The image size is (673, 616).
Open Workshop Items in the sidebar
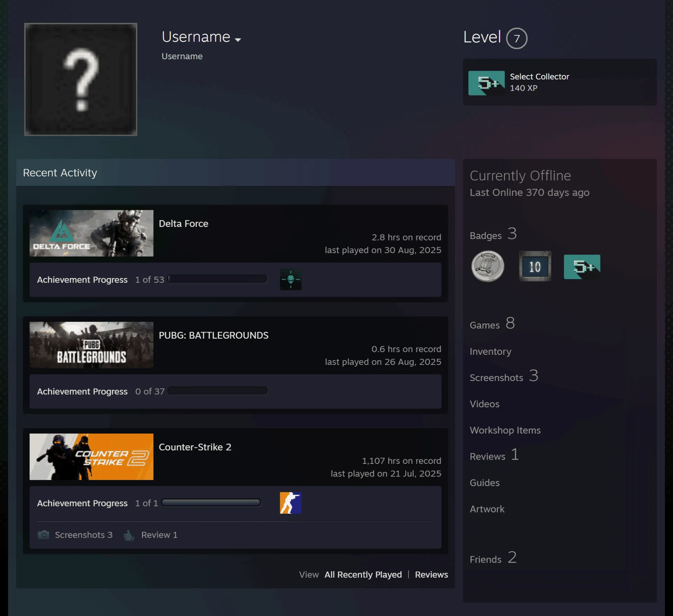pos(505,430)
